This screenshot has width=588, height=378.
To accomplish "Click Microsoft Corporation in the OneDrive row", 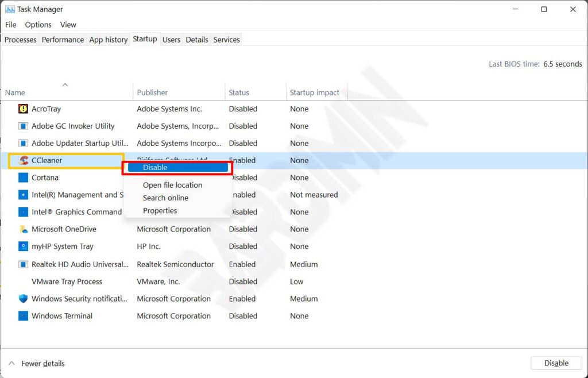I will (x=173, y=229).
